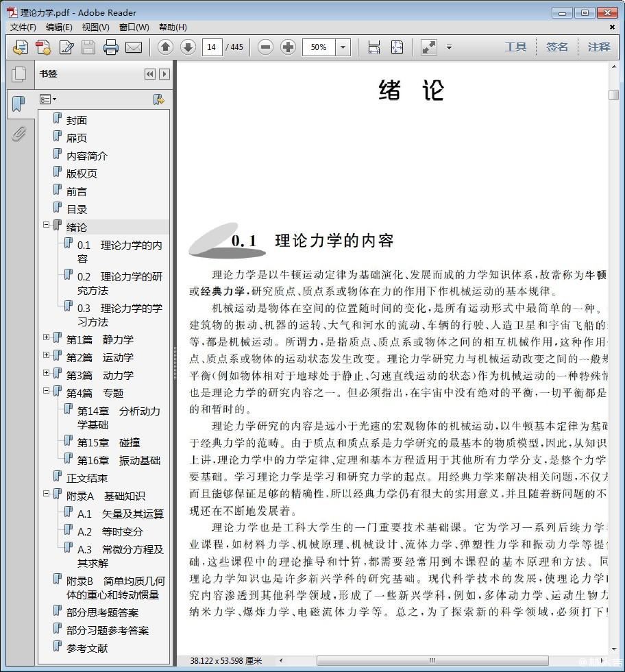The height and width of the screenshot is (672, 625).
Task: Open the bookmark options dropdown menu
Action: (x=48, y=99)
